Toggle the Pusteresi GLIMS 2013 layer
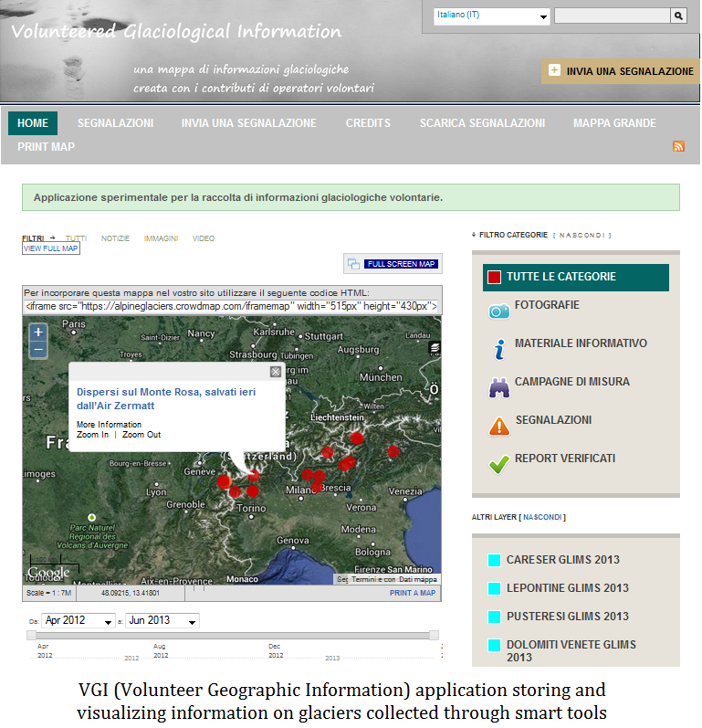This screenshot has width=702, height=728. pos(494,617)
